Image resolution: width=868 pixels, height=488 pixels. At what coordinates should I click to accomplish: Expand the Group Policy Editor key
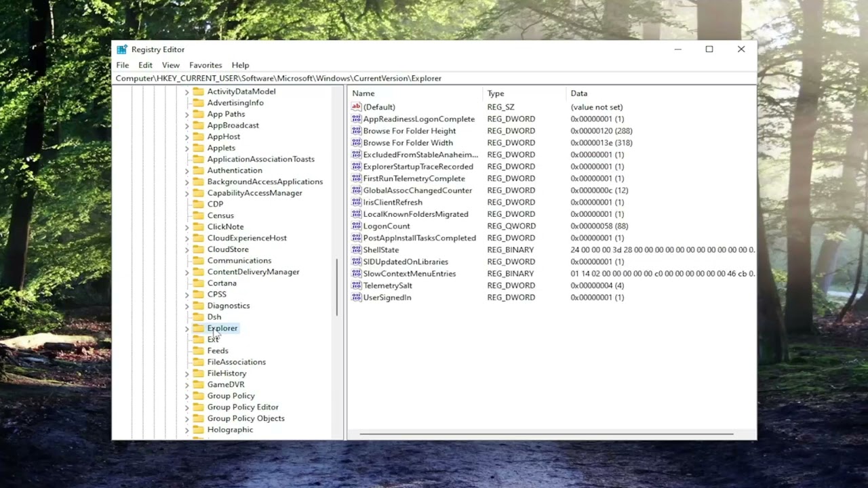[x=186, y=407]
